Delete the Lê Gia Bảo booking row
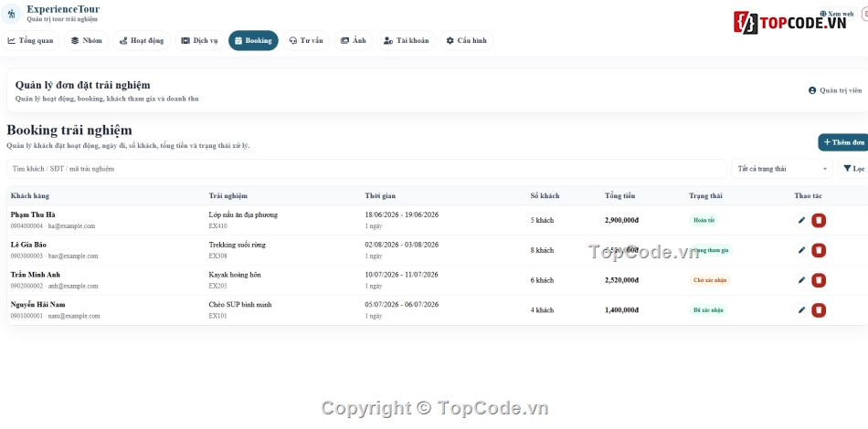 point(819,250)
